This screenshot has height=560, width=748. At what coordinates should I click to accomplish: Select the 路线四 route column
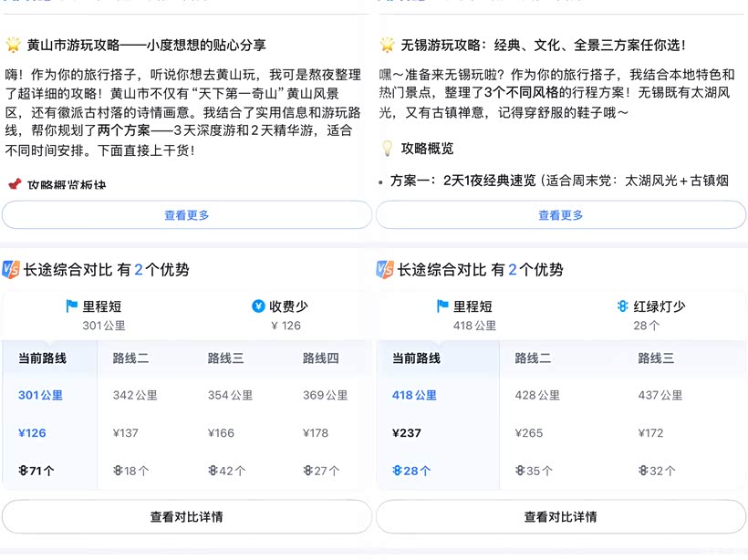[320, 358]
